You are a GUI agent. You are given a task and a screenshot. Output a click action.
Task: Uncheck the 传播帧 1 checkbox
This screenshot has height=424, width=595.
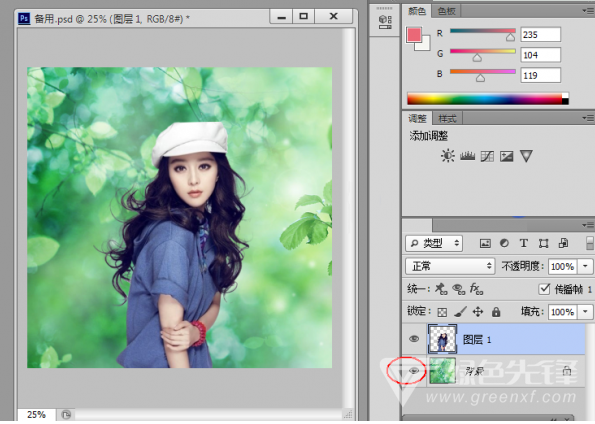pos(544,289)
